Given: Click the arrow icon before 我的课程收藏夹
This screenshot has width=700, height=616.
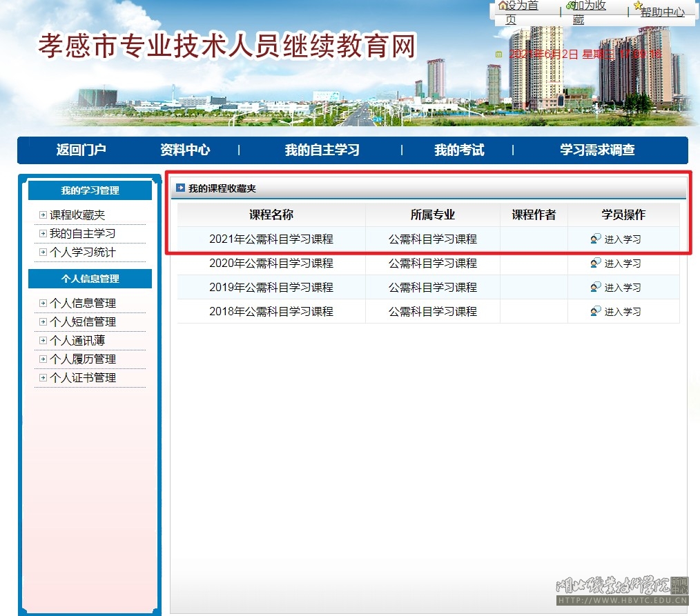Looking at the screenshot, I should (181, 188).
